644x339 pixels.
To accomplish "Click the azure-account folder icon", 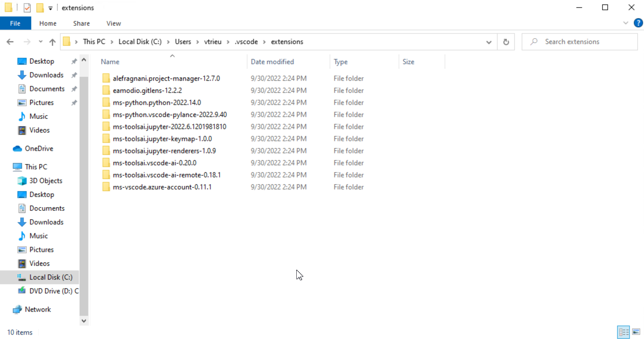I will [106, 187].
